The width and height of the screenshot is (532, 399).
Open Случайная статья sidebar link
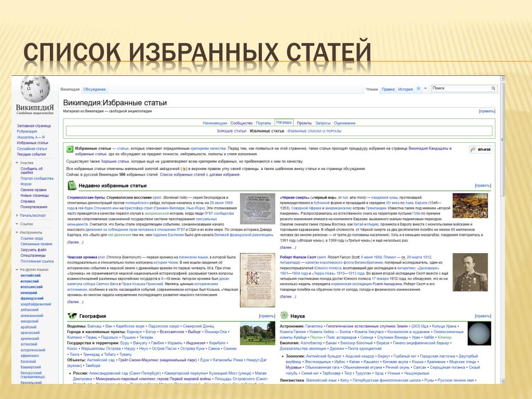pos(32,149)
